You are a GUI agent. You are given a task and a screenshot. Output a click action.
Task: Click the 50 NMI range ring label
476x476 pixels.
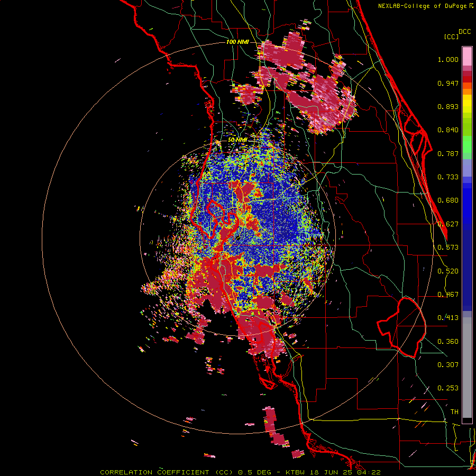(237, 140)
